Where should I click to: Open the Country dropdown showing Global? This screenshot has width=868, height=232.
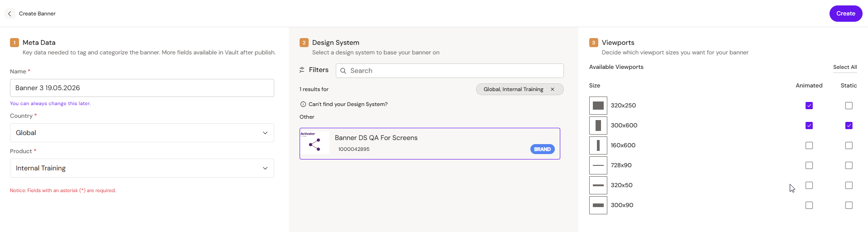point(142,133)
